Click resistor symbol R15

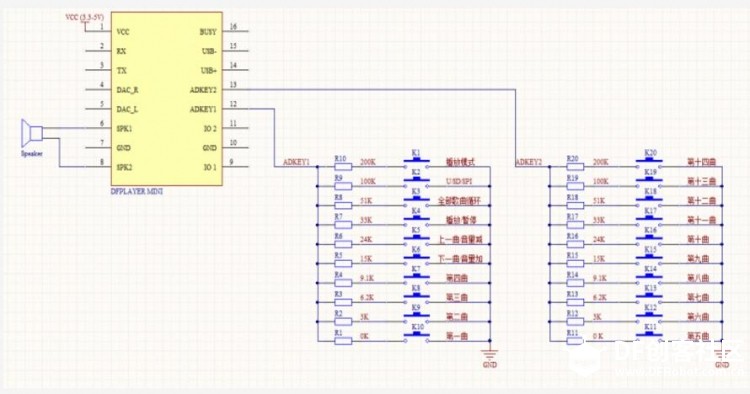coord(575,263)
